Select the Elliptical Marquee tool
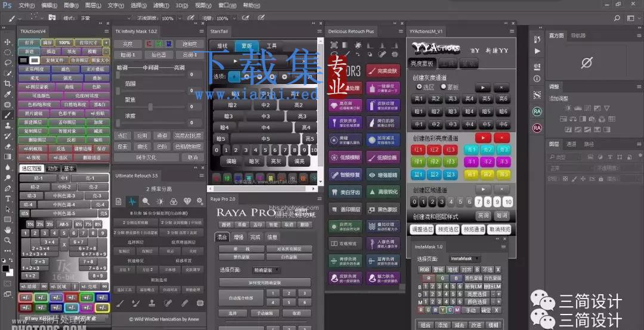This screenshot has height=330, width=644. pyautogui.click(x=7, y=52)
